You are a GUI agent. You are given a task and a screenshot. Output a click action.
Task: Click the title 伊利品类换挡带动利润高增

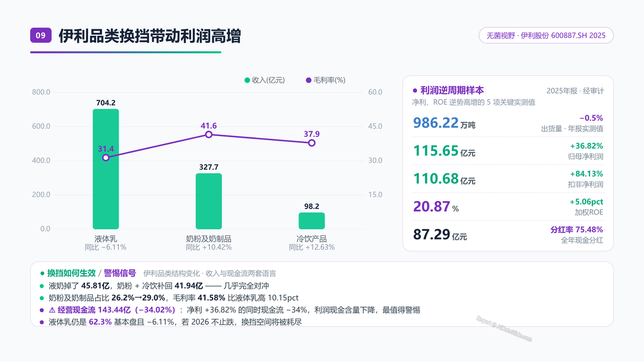click(x=149, y=36)
